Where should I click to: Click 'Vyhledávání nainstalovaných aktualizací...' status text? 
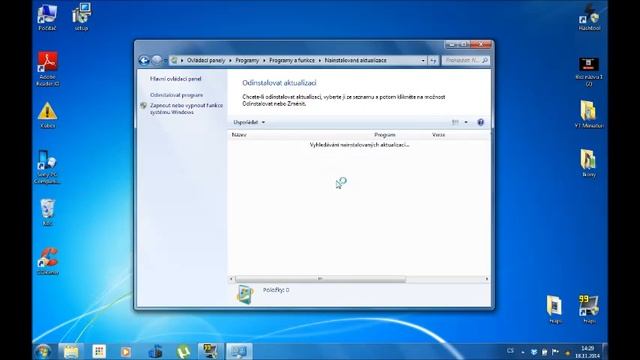pyautogui.click(x=359, y=145)
